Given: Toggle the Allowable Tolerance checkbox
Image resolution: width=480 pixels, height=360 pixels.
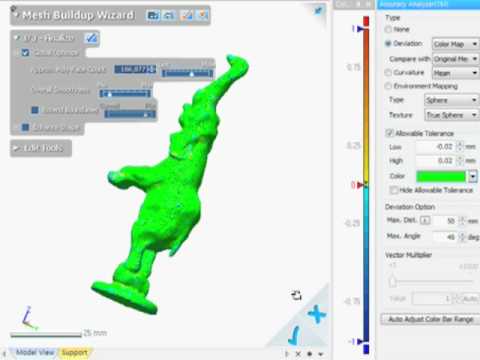Looking at the screenshot, I should tap(389, 133).
